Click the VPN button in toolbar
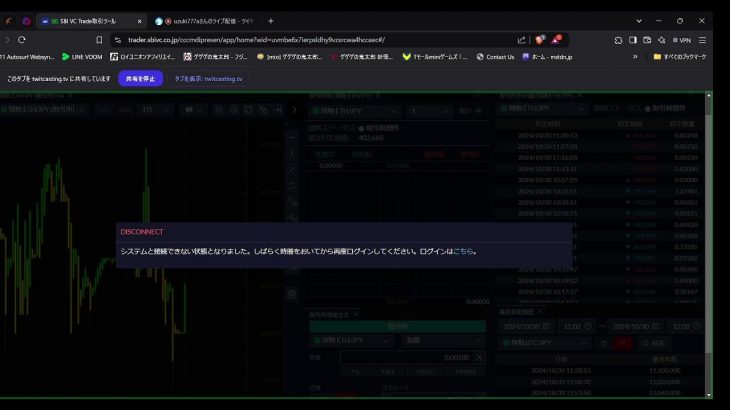Screen dimensions: 730x410 click(682, 40)
